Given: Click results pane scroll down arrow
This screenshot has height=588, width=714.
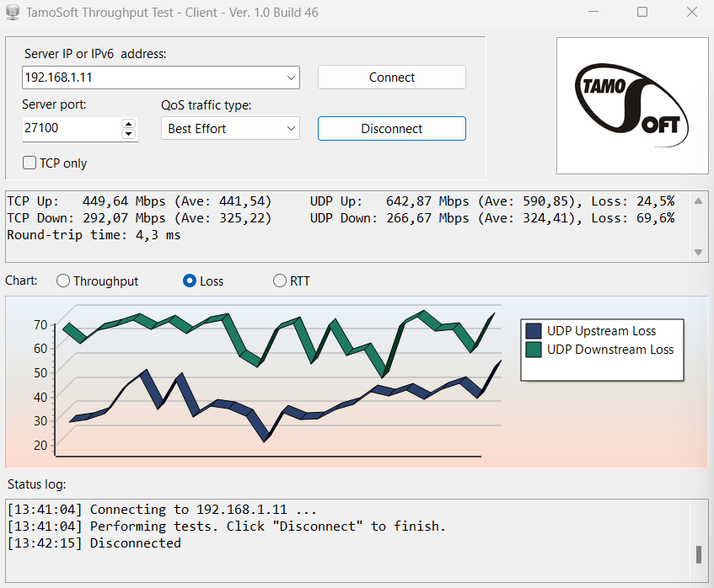Looking at the screenshot, I should [x=699, y=252].
